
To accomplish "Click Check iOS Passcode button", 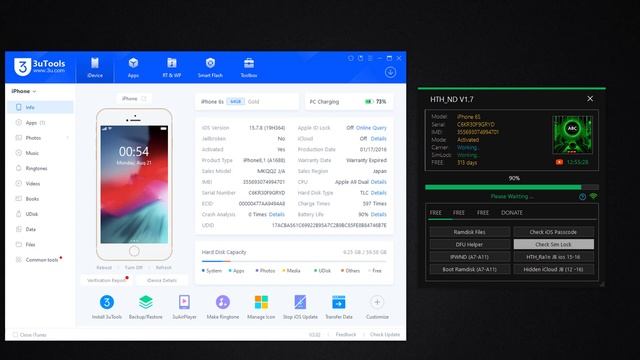I will [x=553, y=232].
